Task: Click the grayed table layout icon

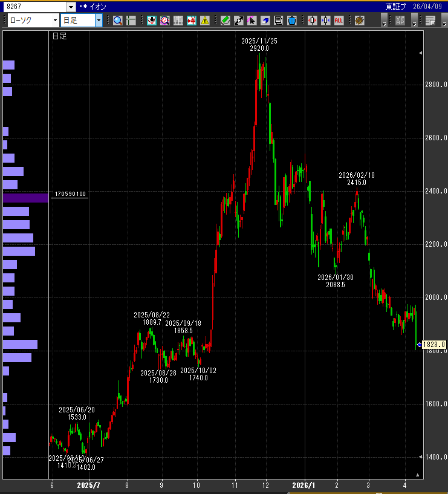Action: coord(178,21)
